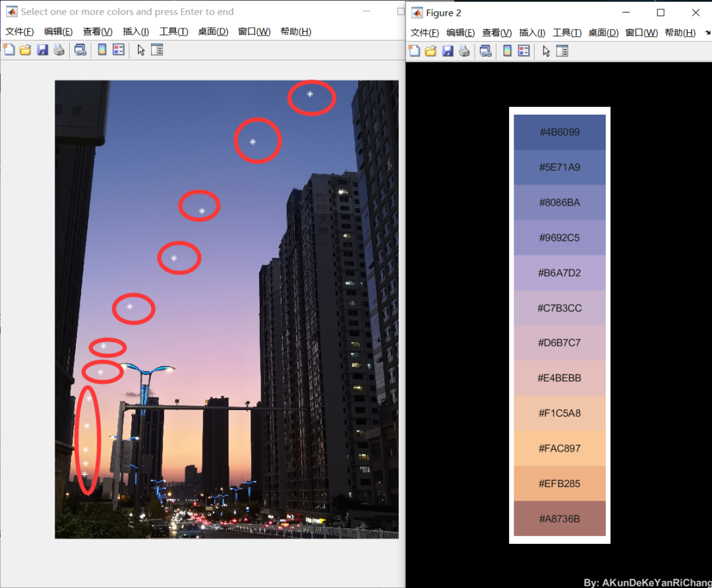Click MATLAB logo icon in left window title bar
The image size is (712, 588).
click(x=12, y=11)
